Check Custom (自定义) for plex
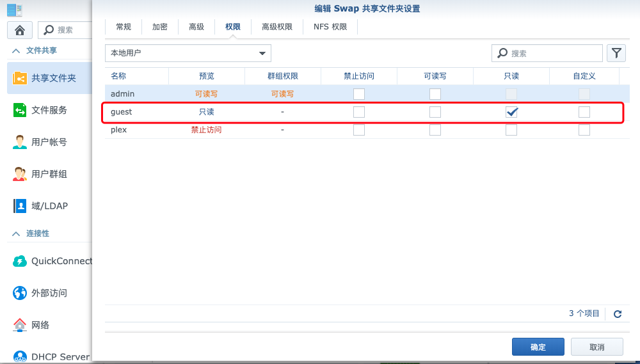The height and width of the screenshot is (364, 640). tap(584, 130)
